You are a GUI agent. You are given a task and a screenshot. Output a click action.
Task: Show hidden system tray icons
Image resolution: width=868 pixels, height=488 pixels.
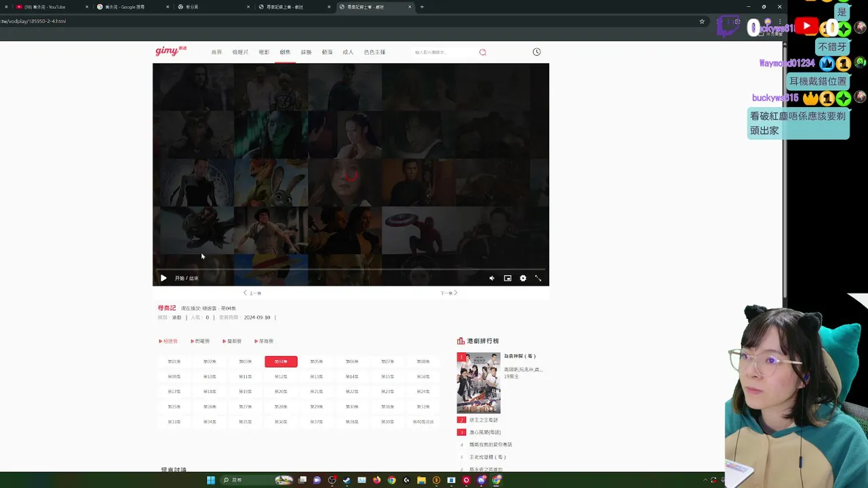coord(705,480)
